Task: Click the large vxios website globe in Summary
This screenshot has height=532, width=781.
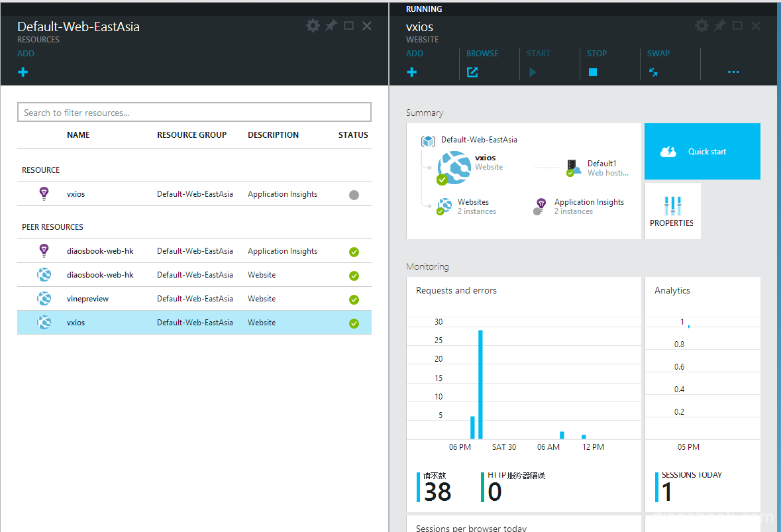Action: point(454,168)
